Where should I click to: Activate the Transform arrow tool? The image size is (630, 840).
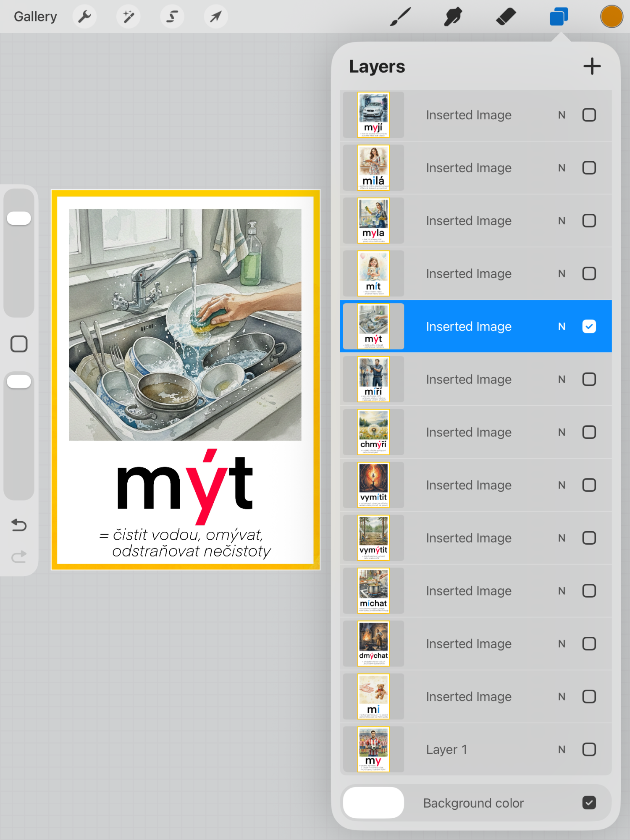(215, 17)
